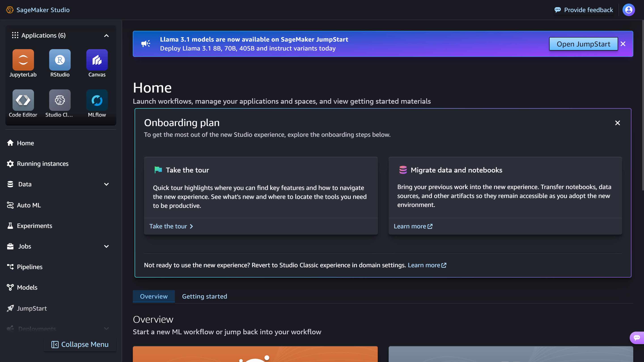644x362 pixels.
Task: Open the RStudio application
Action: (60, 60)
